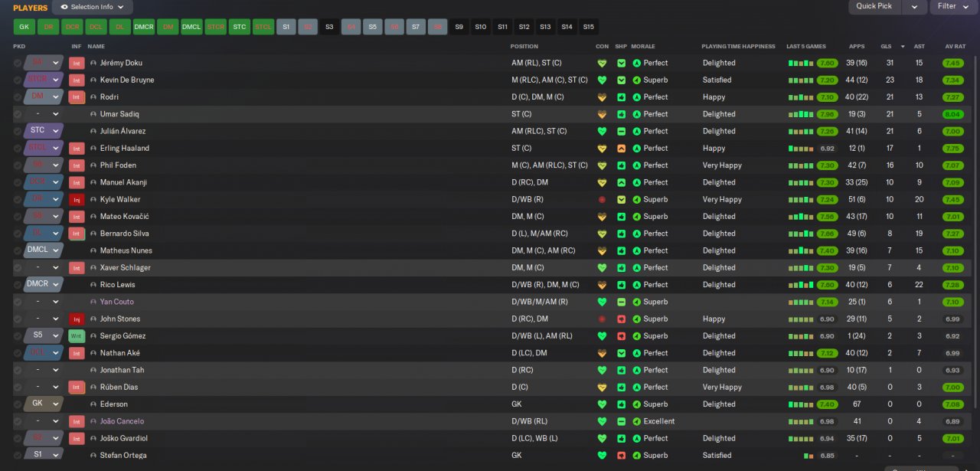Click the player info icon beside Yan Couto
The image size is (980, 471).
pos(93,302)
